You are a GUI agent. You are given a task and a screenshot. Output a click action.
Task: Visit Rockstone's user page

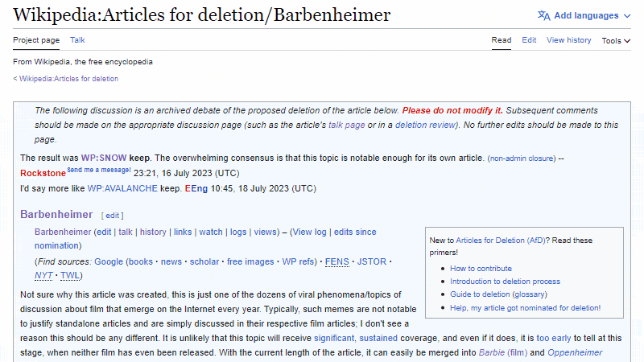43,173
